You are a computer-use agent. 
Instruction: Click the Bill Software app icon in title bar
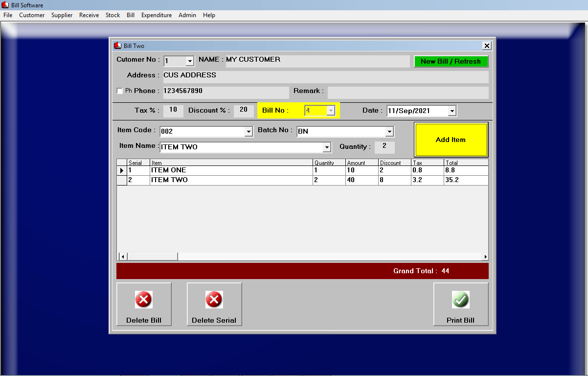coord(5,5)
